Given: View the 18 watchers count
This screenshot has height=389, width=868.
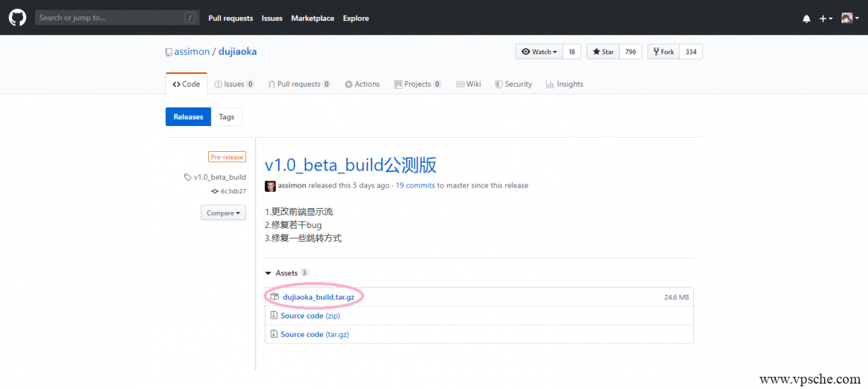Looking at the screenshot, I should click(x=572, y=52).
